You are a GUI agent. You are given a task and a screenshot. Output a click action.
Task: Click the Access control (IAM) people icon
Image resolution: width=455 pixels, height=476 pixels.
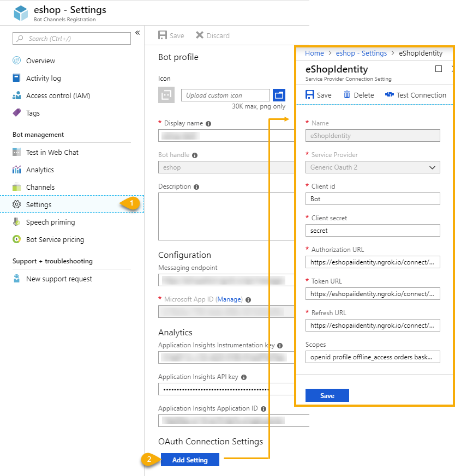17,95
